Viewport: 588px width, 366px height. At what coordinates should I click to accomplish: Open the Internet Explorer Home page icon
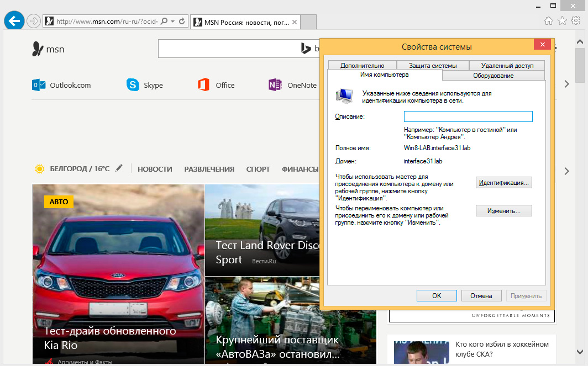click(x=548, y=21)
